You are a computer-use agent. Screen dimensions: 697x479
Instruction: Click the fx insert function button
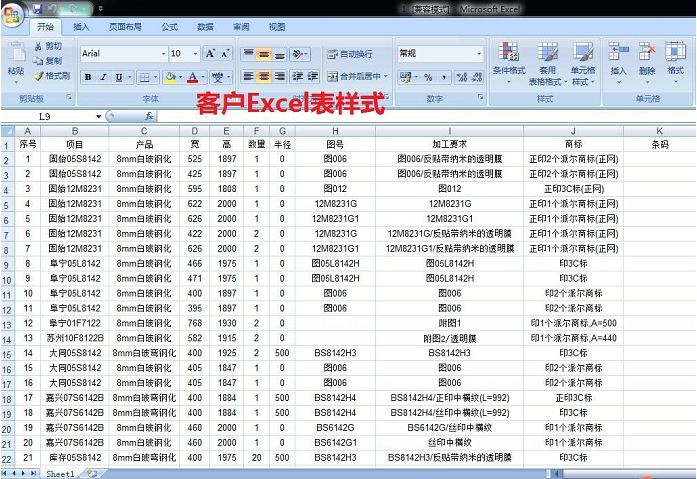[x=149, y=116]
